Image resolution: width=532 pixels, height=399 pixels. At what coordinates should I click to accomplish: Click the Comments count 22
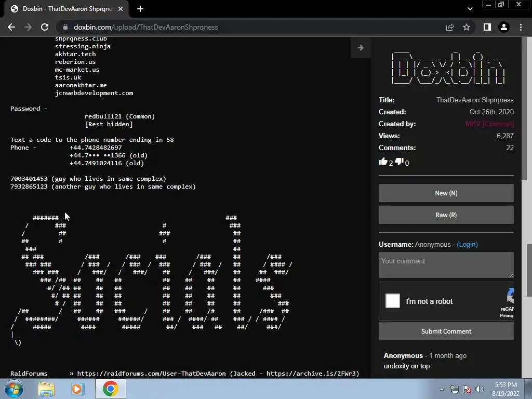click(x=510, y=148)
